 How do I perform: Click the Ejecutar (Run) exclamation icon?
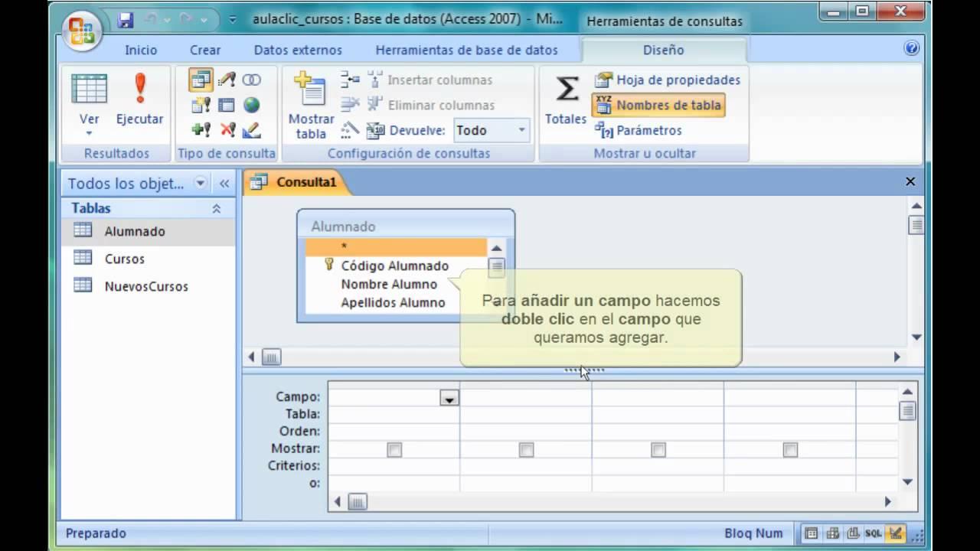tap(139, 90)
